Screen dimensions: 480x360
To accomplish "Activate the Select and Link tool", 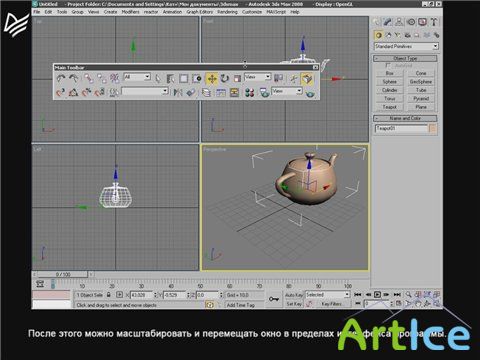I will coord(88,79).
